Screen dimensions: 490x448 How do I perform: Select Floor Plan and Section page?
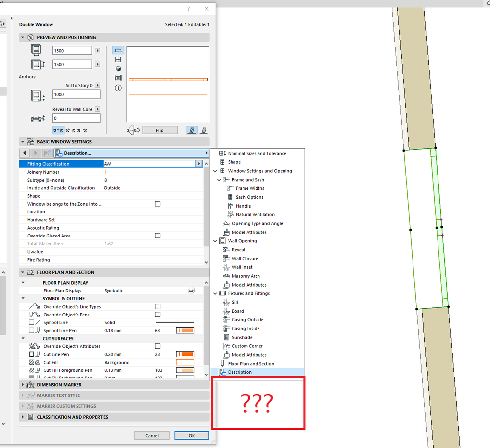(251, 364)
